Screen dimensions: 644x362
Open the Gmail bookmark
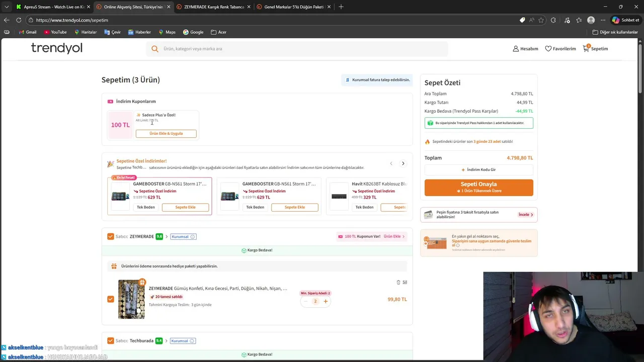(28, 32)
